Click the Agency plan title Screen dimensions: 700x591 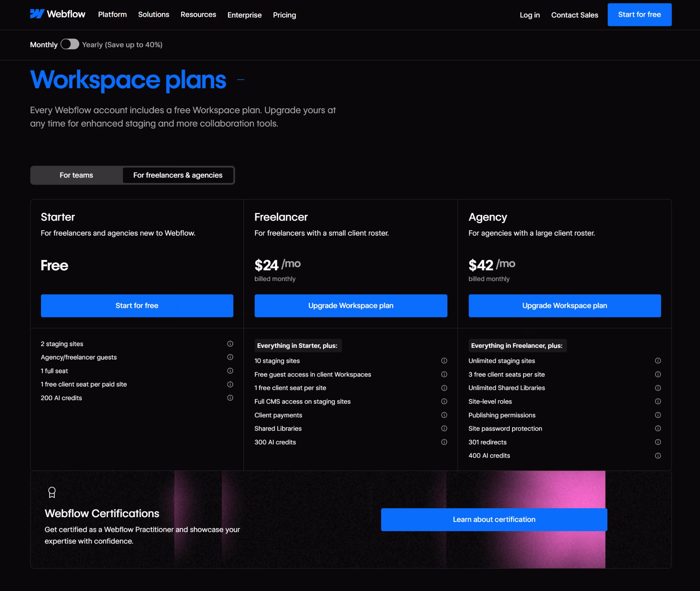[x=488, y=217]
